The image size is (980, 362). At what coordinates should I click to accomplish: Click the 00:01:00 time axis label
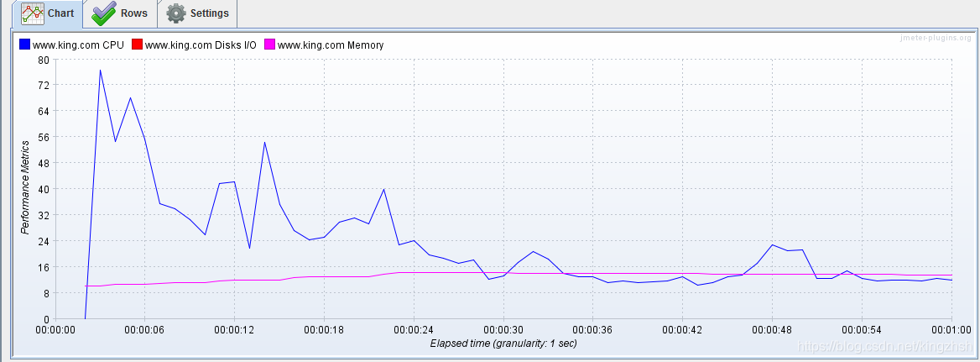(x=951, y=329)
